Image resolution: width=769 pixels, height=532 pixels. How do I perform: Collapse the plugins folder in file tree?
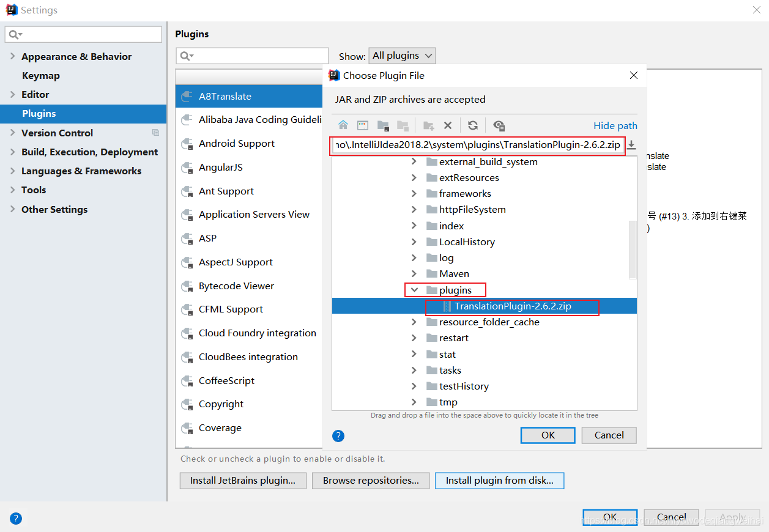click(x=414, y=290)
